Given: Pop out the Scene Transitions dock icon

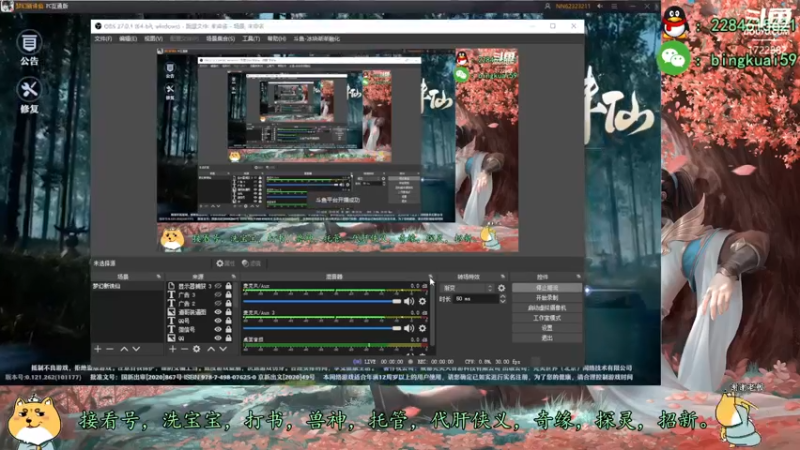Looking at the screenshot, I should 503,277.
